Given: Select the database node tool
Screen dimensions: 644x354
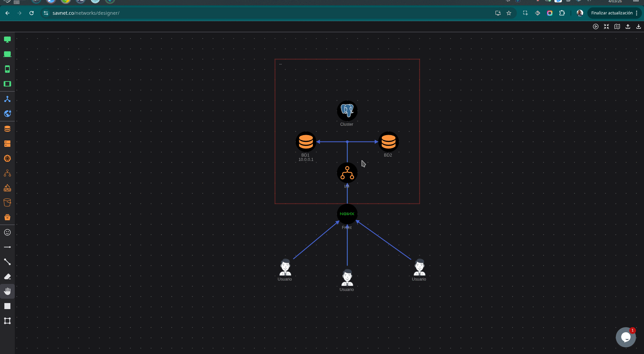Looking at the screenshot, I should click(7, 128).
